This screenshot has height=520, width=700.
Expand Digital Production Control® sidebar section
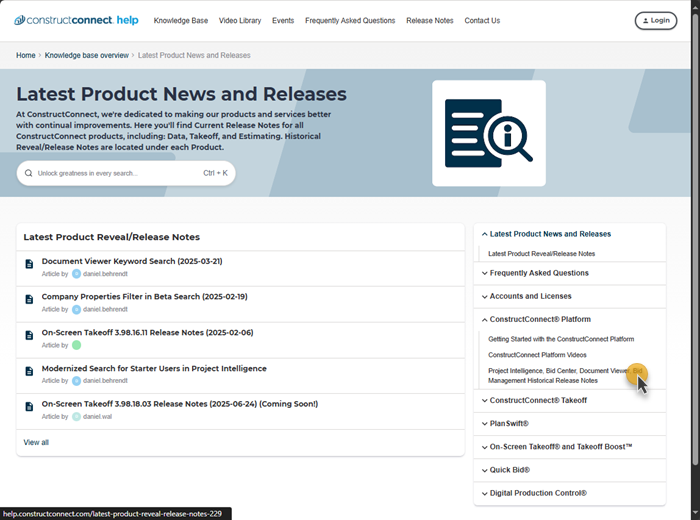484,493
